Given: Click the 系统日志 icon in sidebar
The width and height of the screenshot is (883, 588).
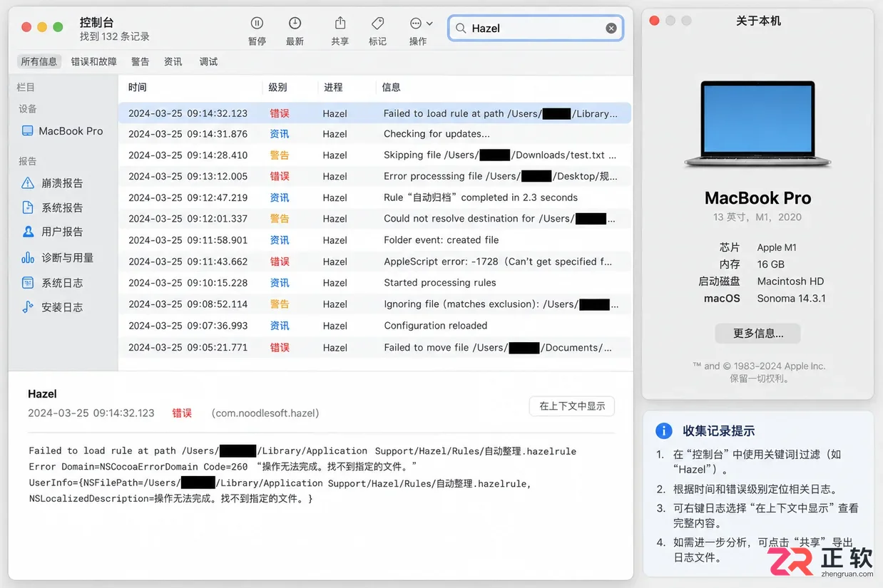Looking at the screenshot, I should [x=28, y=283].
